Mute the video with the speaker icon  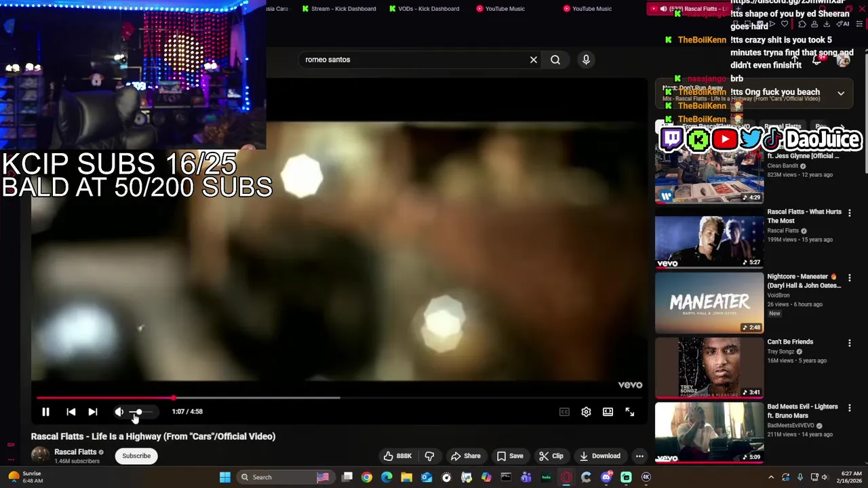pos(119,411)
